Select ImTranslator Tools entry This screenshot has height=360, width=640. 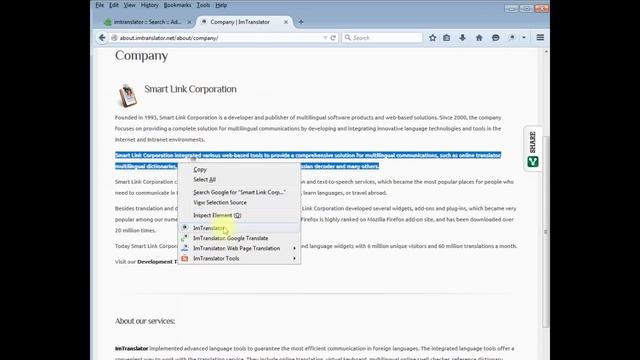[x=239, y=258]
